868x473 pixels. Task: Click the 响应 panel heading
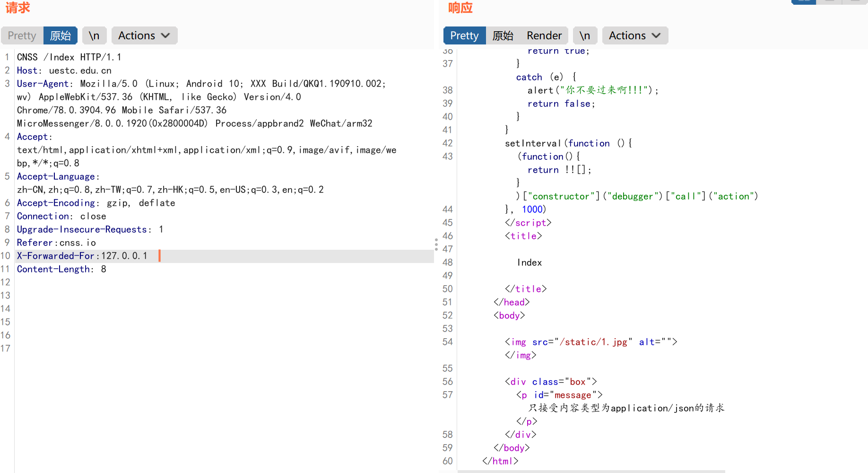[x=460, y=8]
